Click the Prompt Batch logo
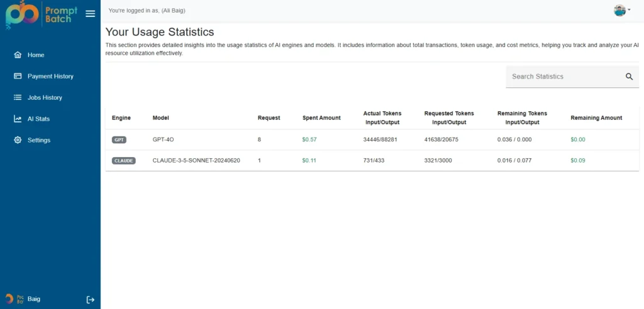Image resolution: width=644 pixels, height=309 pixels. tap(41, 15)
